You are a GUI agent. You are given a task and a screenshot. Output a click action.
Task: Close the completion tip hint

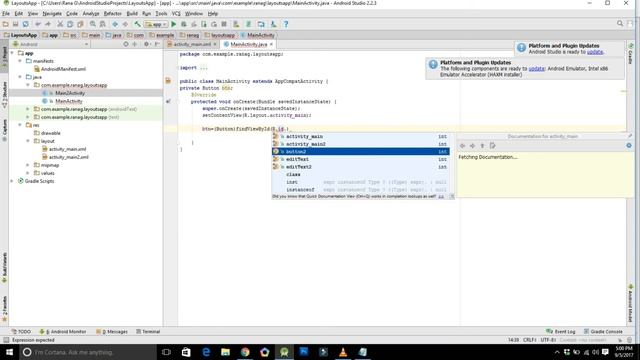point(451,196)
